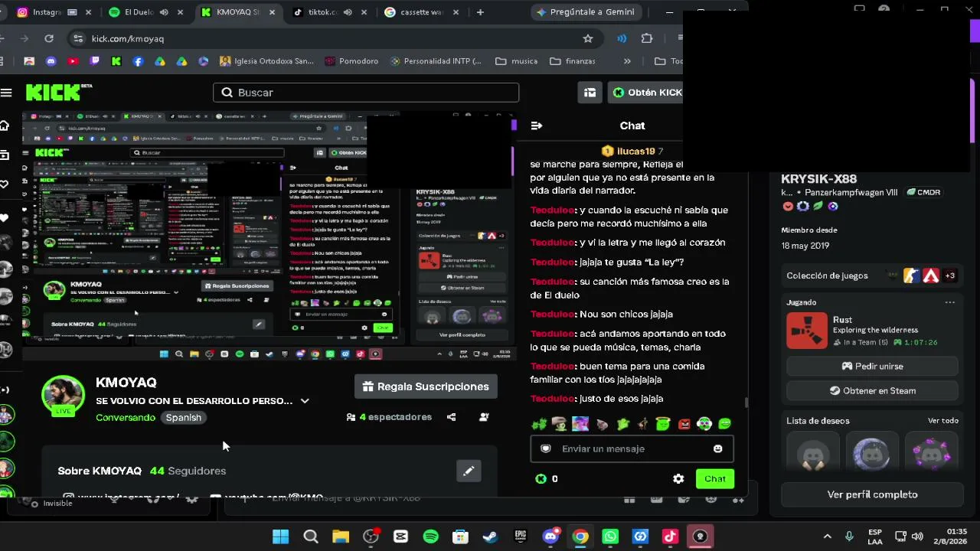Viewport: 980px width, 551px height.
Task: Edit the Sobre KMOYAQ section with pencil icon
Action: pos(469,471)
